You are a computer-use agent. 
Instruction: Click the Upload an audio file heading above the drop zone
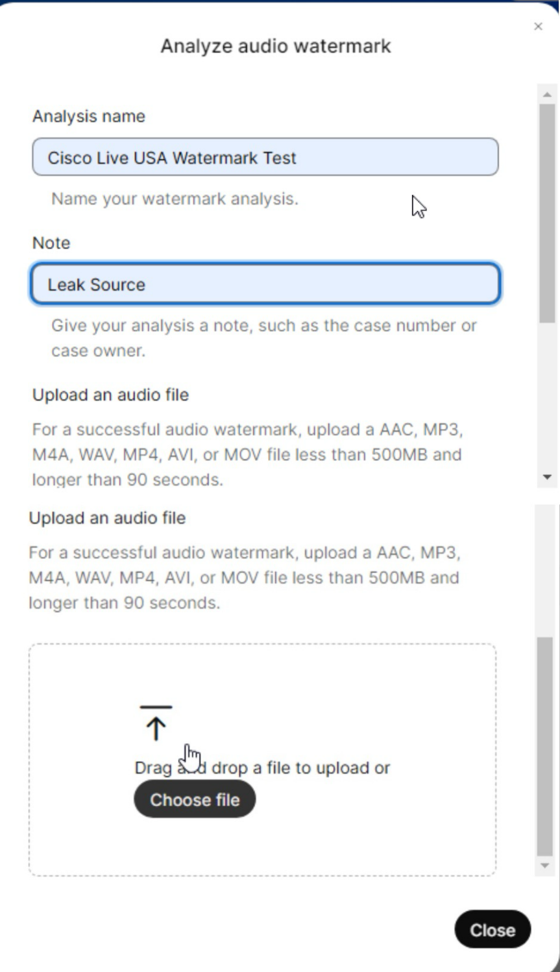coord(107,518)
